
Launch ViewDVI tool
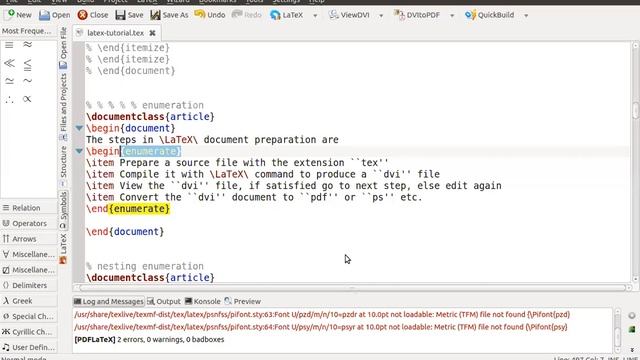[350, 15]
